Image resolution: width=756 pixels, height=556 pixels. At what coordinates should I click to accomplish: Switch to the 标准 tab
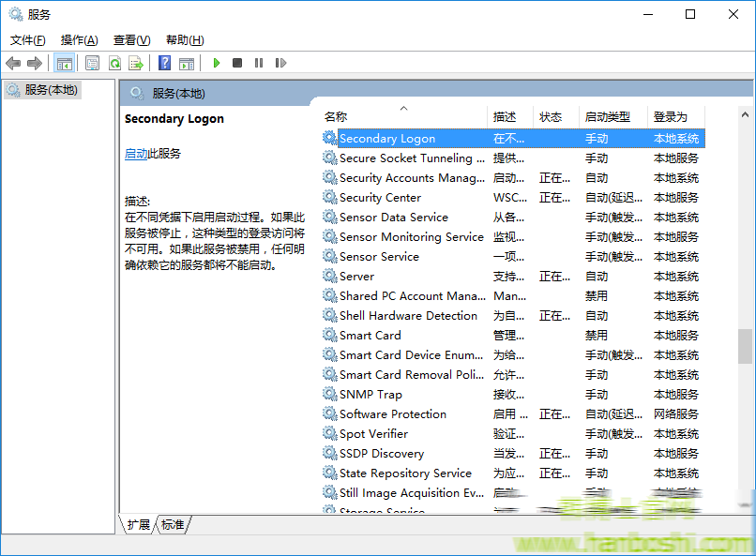pyautogui.click(x=173, y=525)
